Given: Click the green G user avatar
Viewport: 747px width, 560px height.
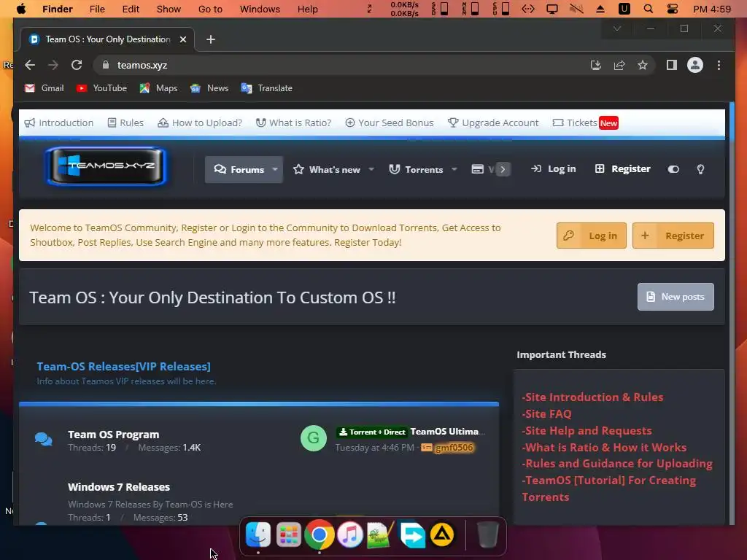Looking at the screenshot, I should (314, 438).
